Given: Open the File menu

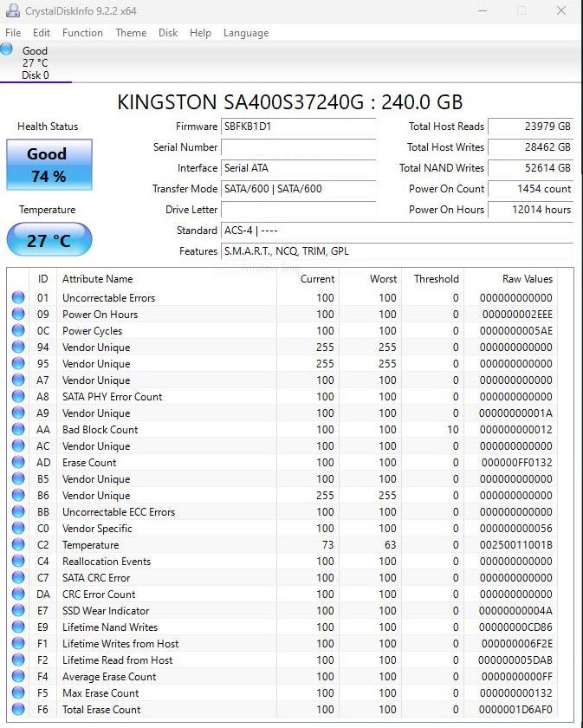Looking at the screenshot, I should 13,33.
